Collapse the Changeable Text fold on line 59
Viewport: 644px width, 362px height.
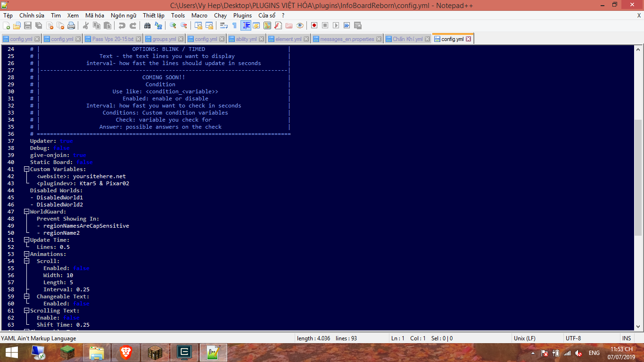27,296
